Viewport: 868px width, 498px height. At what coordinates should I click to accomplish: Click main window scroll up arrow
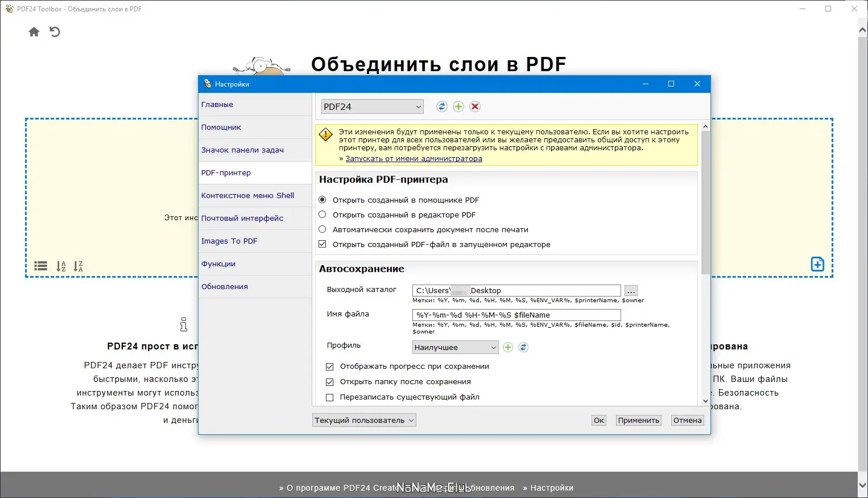tap(863, 30)
